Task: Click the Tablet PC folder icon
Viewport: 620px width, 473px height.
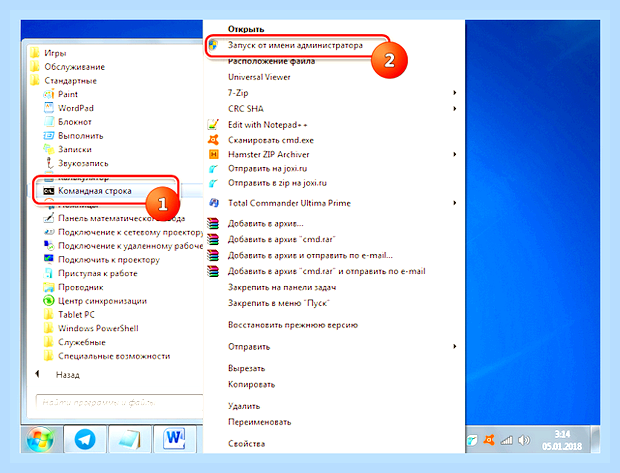Action: click(x=48, y=315)
